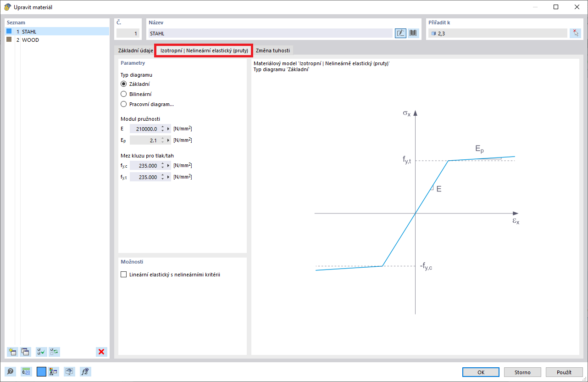Click the Parametry section heading

(x=133, y=63)
